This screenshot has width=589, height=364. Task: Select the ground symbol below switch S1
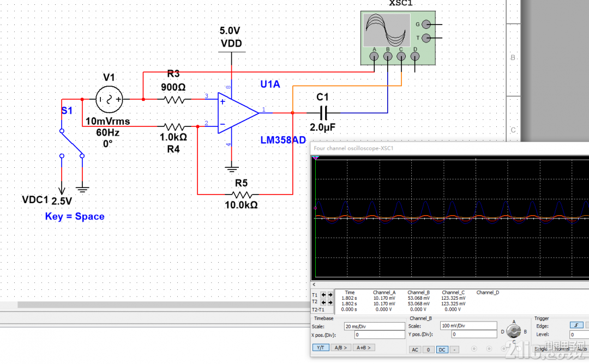[82, 189]
